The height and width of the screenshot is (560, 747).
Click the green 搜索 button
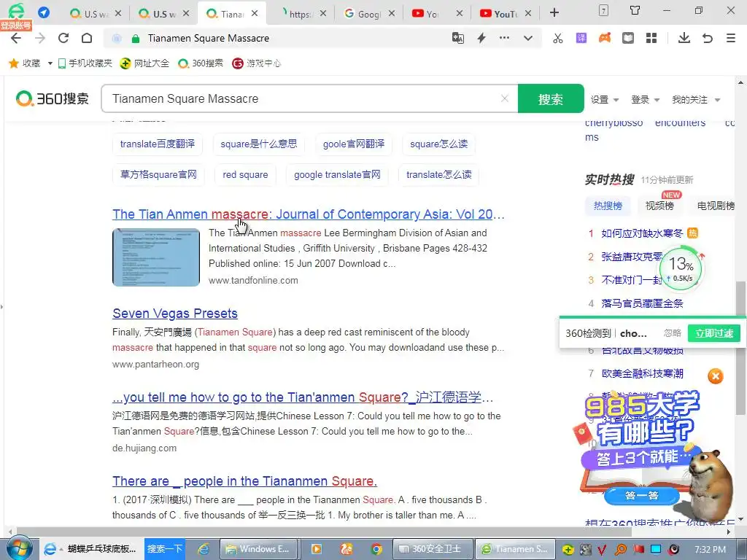click(x=551, y=98)
